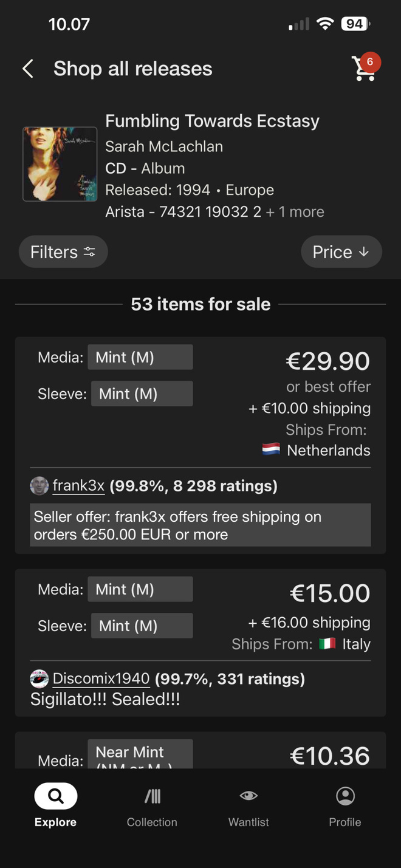This screenshot has width=401, height=868.
Task: Tap the Near Mint media badge
Action: [x=140, y=754]
